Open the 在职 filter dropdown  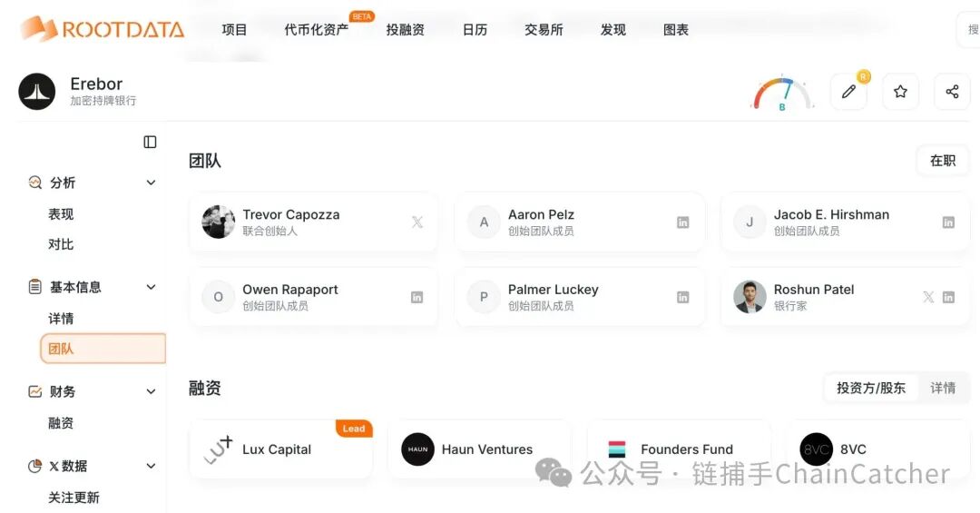point(943,161)
